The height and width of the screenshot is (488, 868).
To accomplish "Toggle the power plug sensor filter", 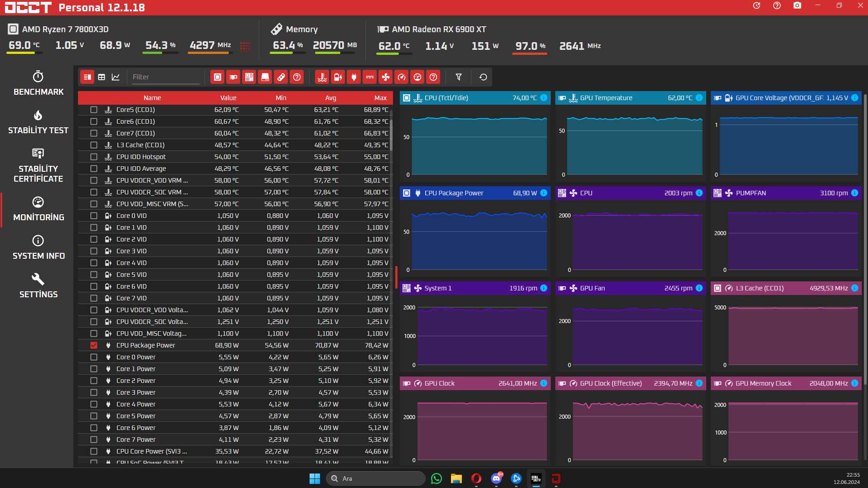I will click(x=354, y=77).
